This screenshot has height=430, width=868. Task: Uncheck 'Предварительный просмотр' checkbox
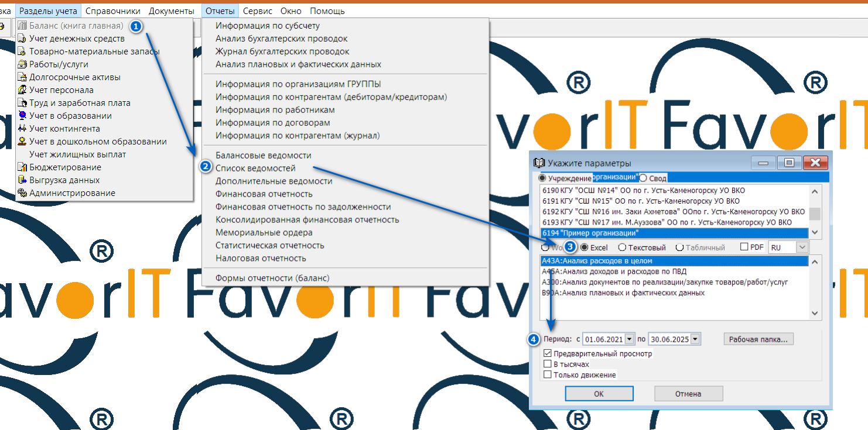coord(548,353)
